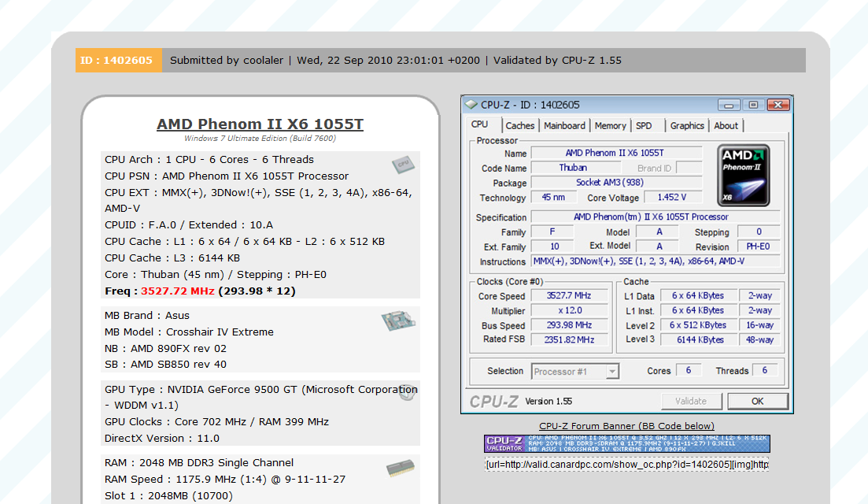Viewport: 868px width, 504px height.
Task: Open the Graphics tab
Action: coord(687,126)
